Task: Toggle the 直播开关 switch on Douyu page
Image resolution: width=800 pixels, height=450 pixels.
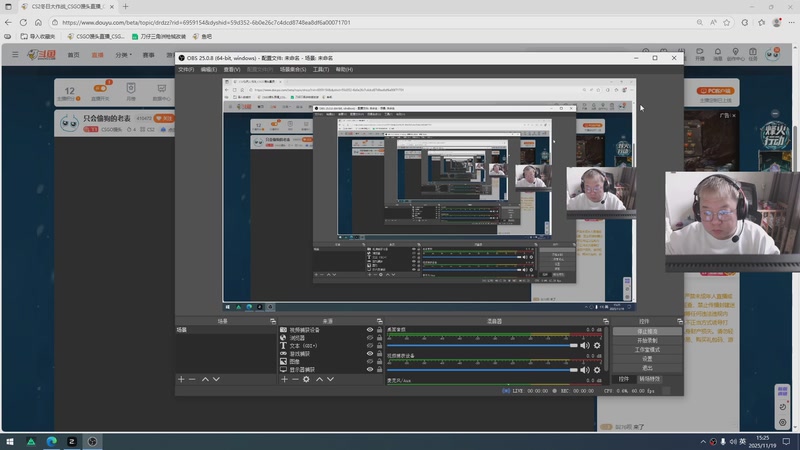Action: tap(100, 88)
